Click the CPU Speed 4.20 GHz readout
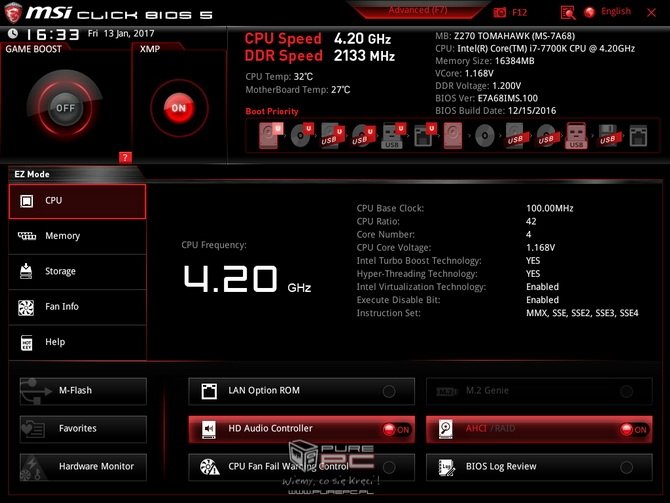Screen dimensions: 670x503 tap(317, 39)
